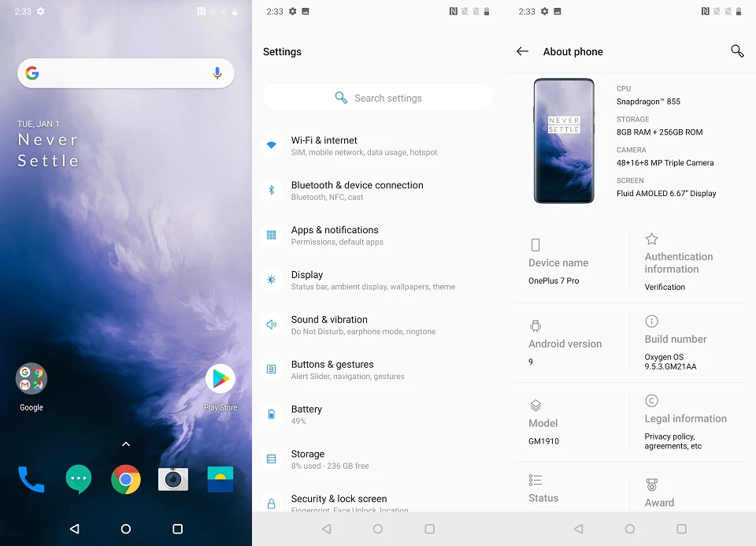The image size is (756, 546).
Task: Open Legal information
Action: pos(688,422)
